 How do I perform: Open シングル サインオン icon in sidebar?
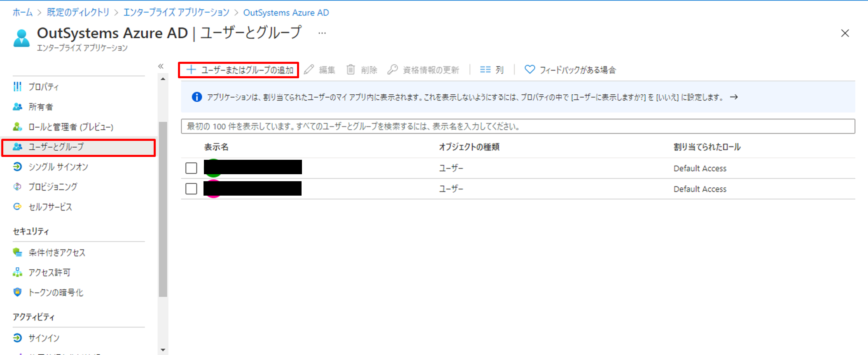[x=17, y=167]
